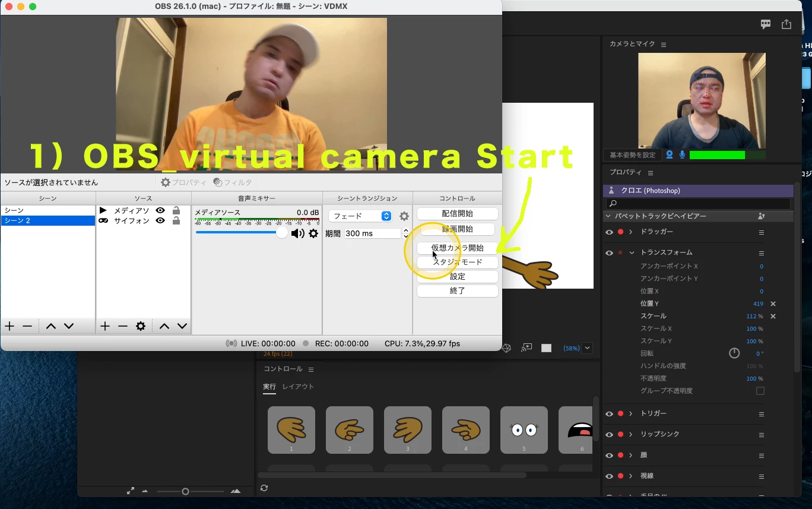The width and height of the screenshot is (812, 509).
Task: Reset スケール with its X icon
Action: point(773,316)
